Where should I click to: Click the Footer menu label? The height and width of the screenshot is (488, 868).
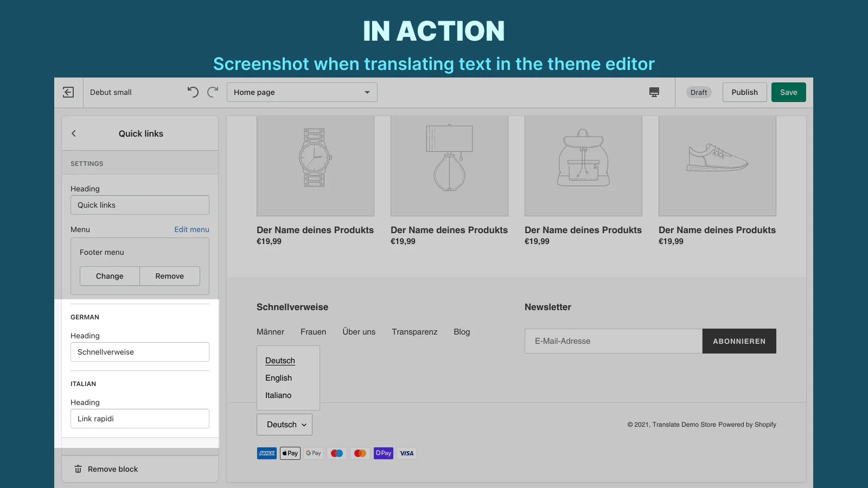[102, 252]
